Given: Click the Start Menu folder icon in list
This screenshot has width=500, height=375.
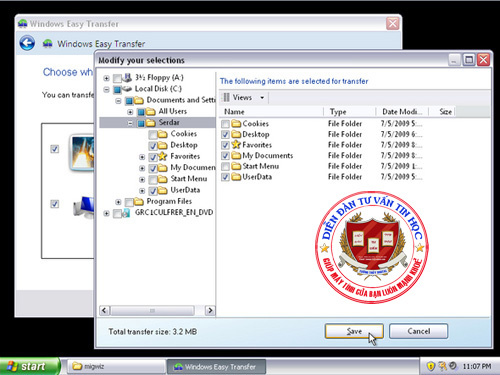Looking at the screenshot, I should pos(236,166).
